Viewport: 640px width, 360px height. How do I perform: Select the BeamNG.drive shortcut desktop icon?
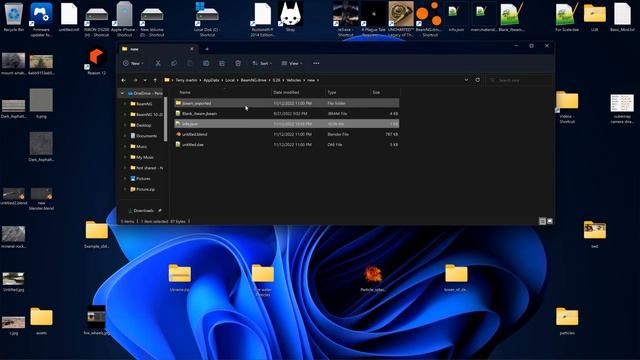click(x=429, y=20)
